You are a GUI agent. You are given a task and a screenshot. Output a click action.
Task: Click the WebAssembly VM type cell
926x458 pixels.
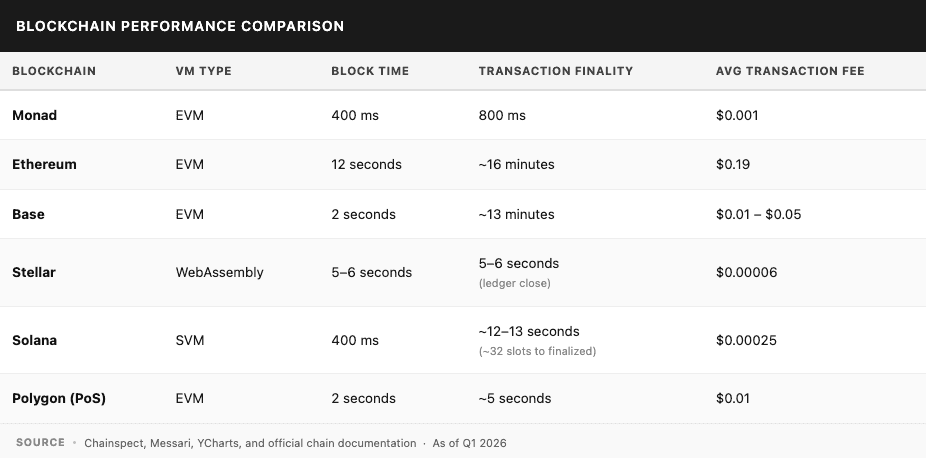coord(219,272)
